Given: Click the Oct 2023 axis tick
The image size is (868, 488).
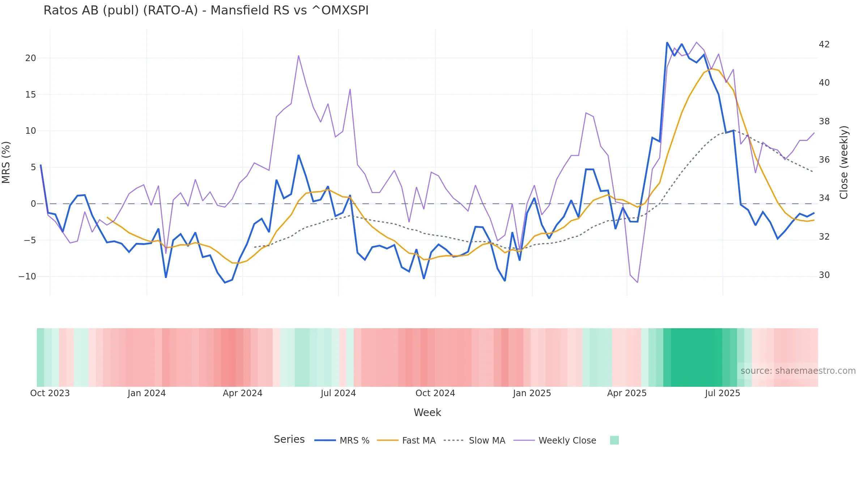Looking at the screenshot, I should click(x=50, y=393).
